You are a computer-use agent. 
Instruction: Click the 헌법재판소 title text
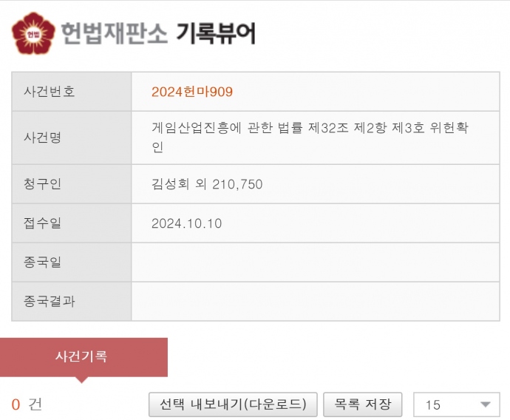point(114,33)
